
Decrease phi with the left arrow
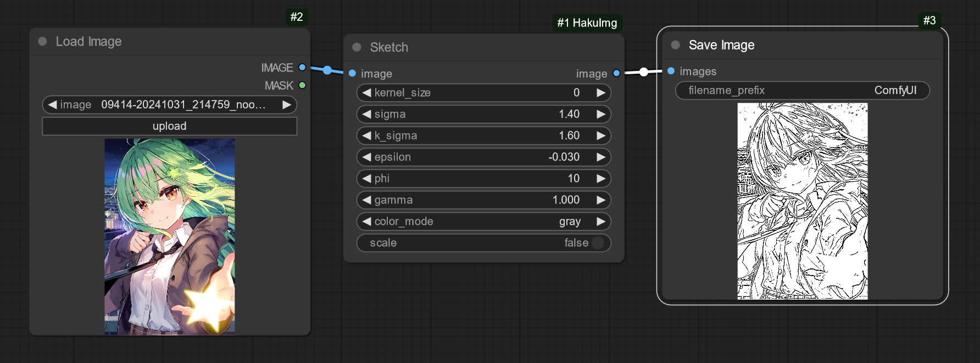pyautogui.click(x=366, y=178)
